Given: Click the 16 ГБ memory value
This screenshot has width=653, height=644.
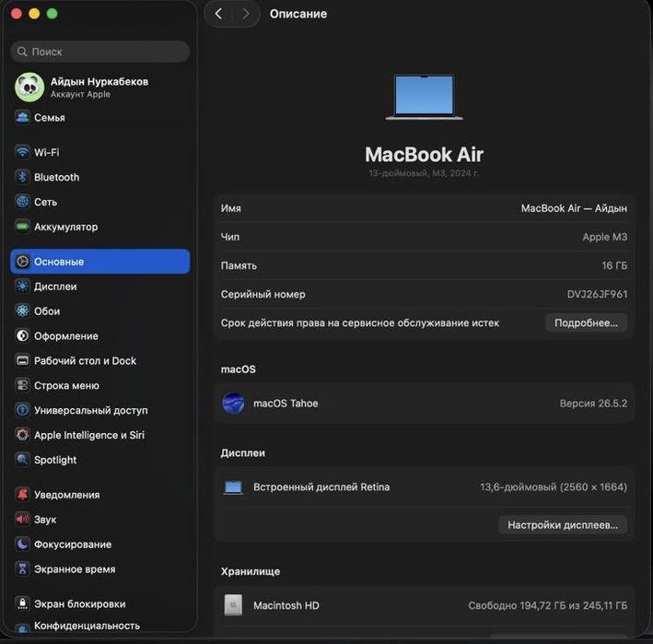Looking at the screenshot, I should coord(614,265).
